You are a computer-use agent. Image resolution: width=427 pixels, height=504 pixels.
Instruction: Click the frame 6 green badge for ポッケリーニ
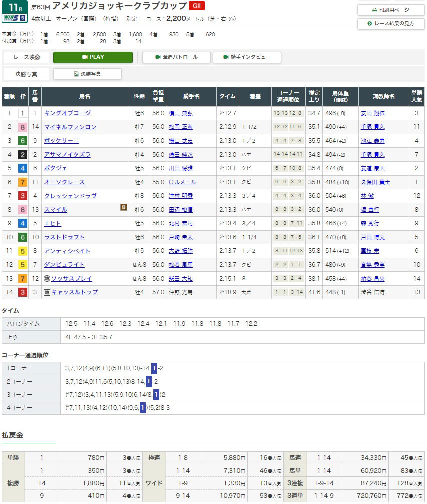22,141
